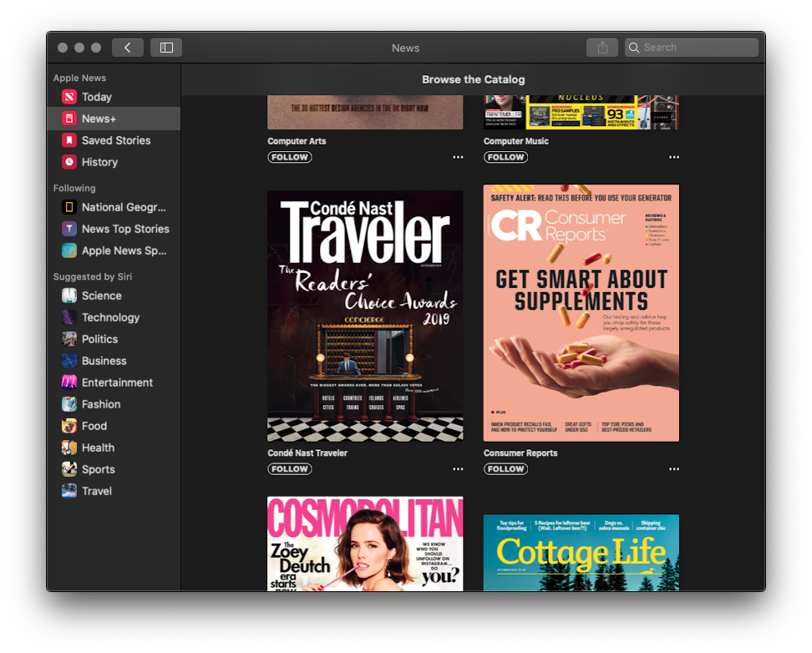Open the Entertainment topic label
Screen dimensions: 812x653
click(117, 382)
